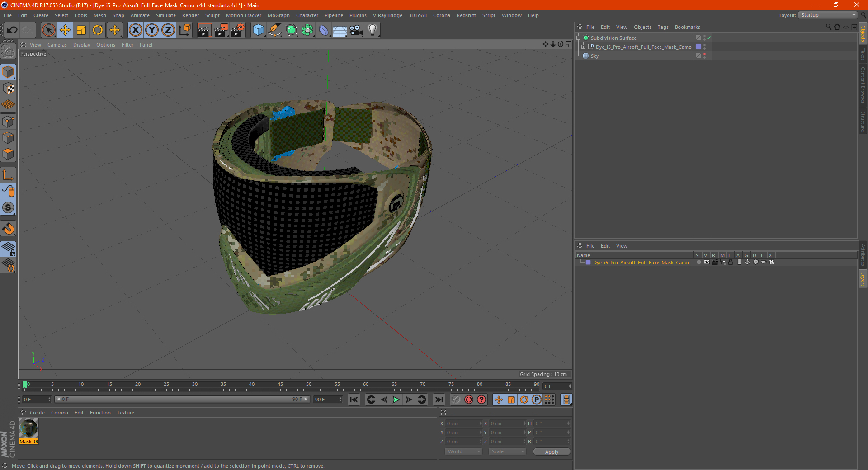The width and height of the screenshot is (868, 470).
Task: Activate the Rotate tool
Action: [98, 30]
